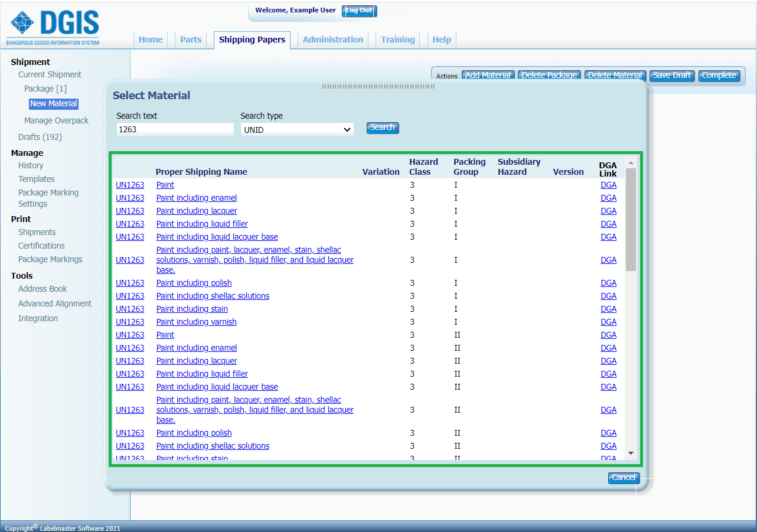Go to the Home tab
This screenshot has width=757, height=532.
click(x=150, y=40)
